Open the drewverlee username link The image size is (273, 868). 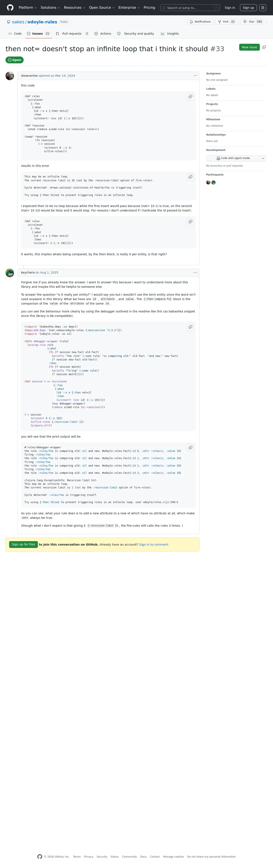(29, 76)
